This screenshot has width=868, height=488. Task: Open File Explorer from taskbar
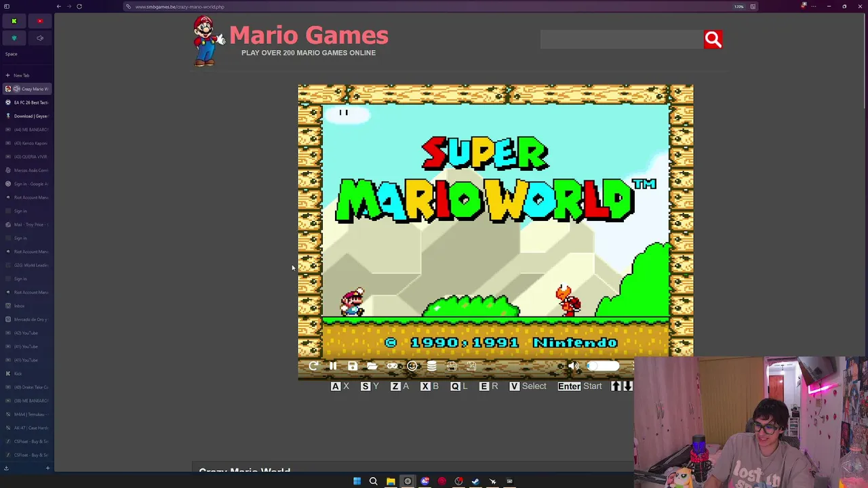391,481
